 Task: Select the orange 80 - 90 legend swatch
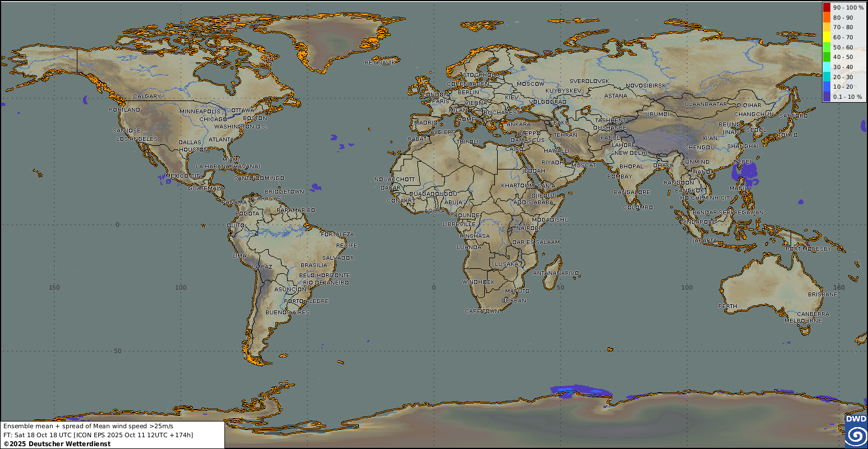(826, 17)
